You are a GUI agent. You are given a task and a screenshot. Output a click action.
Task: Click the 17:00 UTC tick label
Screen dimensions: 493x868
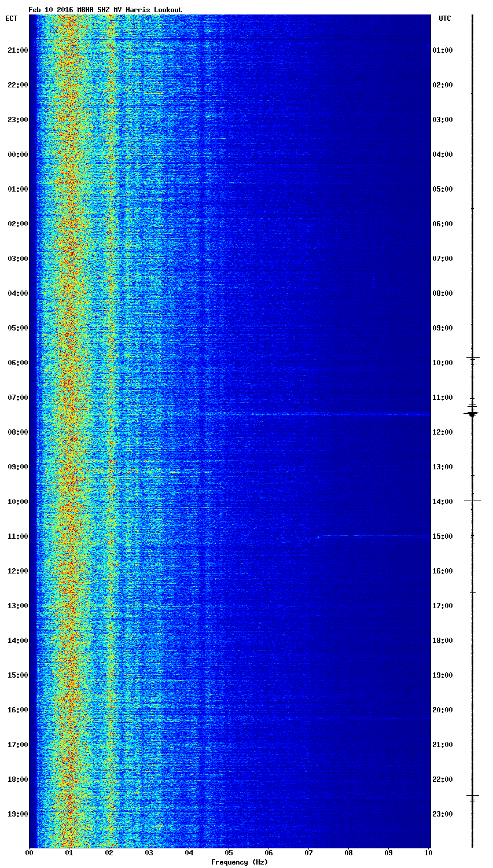[x=443, y=606]
